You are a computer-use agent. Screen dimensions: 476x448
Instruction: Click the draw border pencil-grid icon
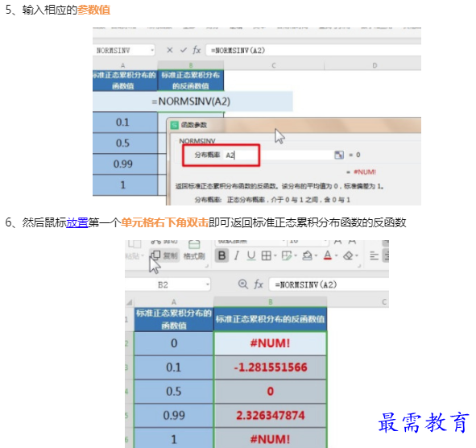pyautogui.click(x=286, y=255)
